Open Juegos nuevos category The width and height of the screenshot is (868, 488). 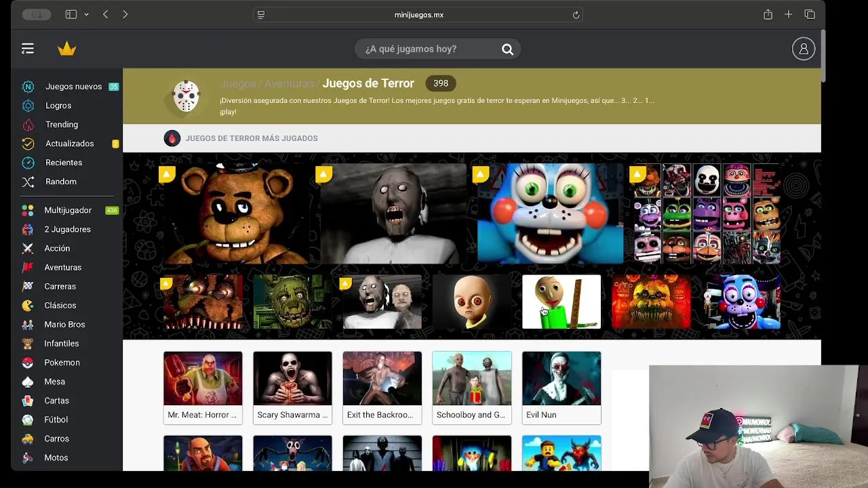(x=73, y=87)
